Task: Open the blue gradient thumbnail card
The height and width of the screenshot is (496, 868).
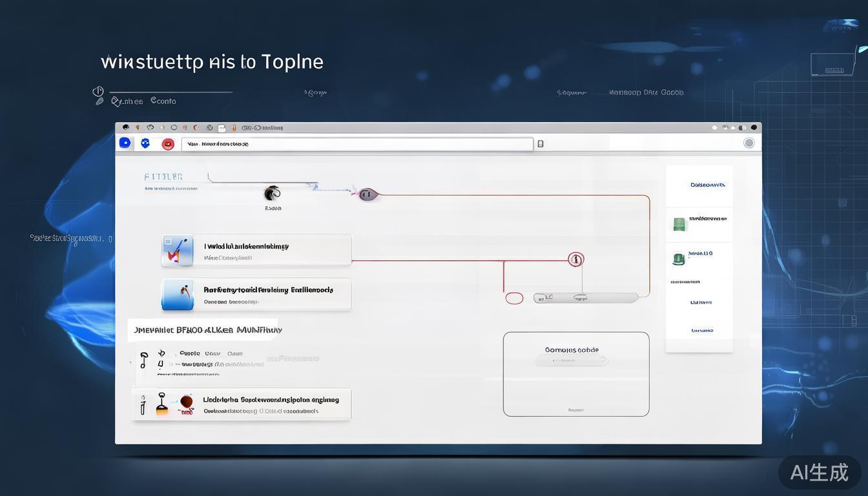Action: 256,295
